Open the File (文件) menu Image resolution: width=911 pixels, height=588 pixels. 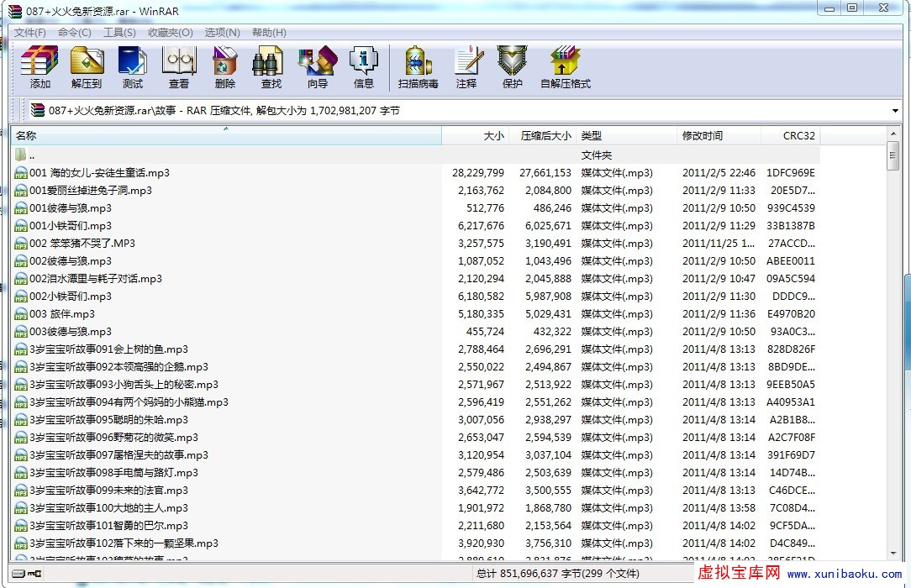pyautogui.click(x=30, y=32)
